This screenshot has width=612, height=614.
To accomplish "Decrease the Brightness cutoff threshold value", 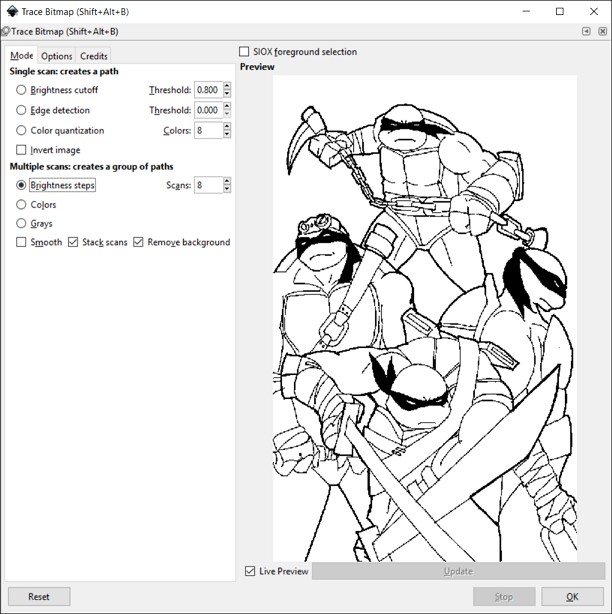I will 227,94.
